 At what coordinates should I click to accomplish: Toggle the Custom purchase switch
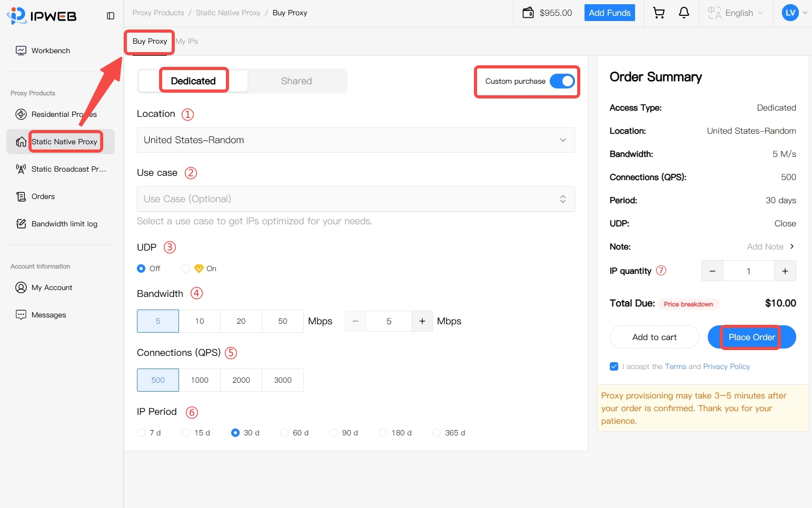[562, 81]
